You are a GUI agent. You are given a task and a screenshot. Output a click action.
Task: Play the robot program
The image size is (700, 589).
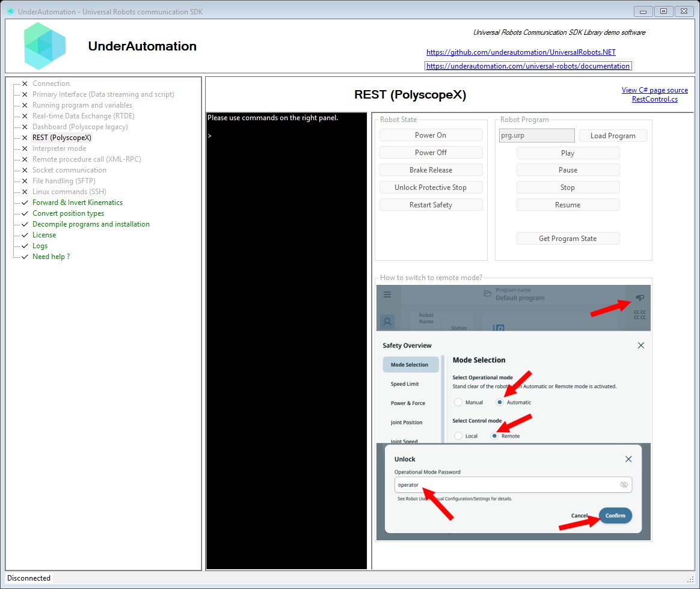point(568,153)
